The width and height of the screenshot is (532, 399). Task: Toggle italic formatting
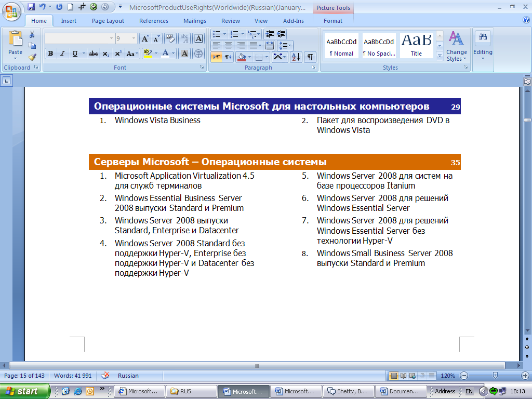pyautogui.click(x=62, y=54)
